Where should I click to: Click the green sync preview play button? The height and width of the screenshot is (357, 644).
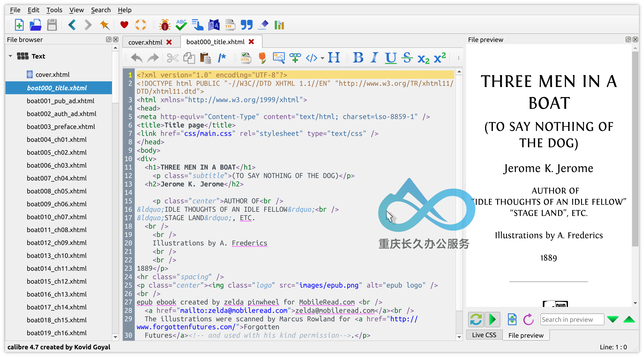492,320
